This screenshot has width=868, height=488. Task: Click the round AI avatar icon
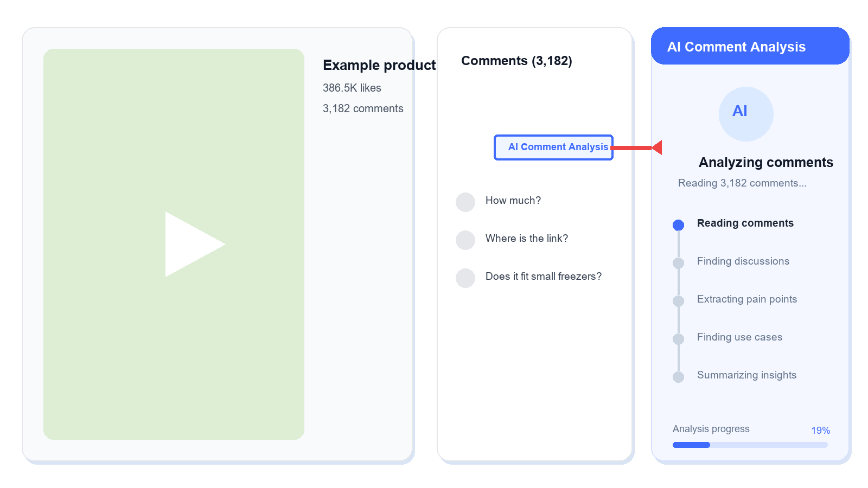pyautogui.click(x=746, y=114)
